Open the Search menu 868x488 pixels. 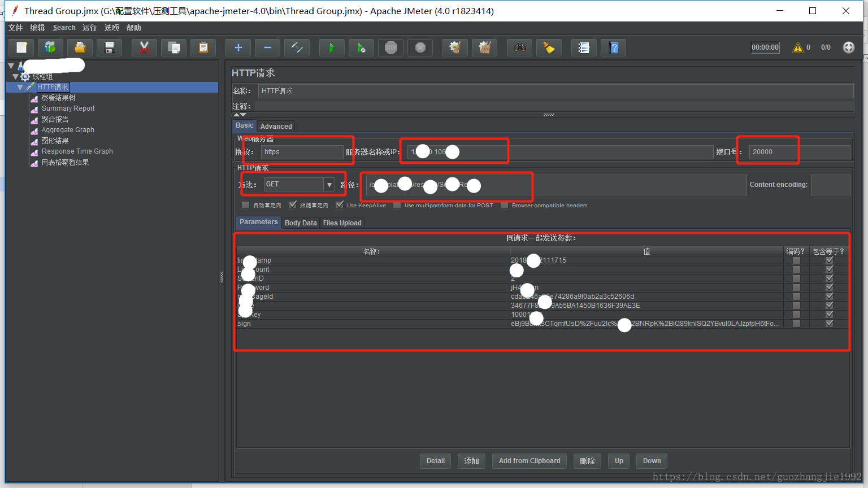pos(64,28)
